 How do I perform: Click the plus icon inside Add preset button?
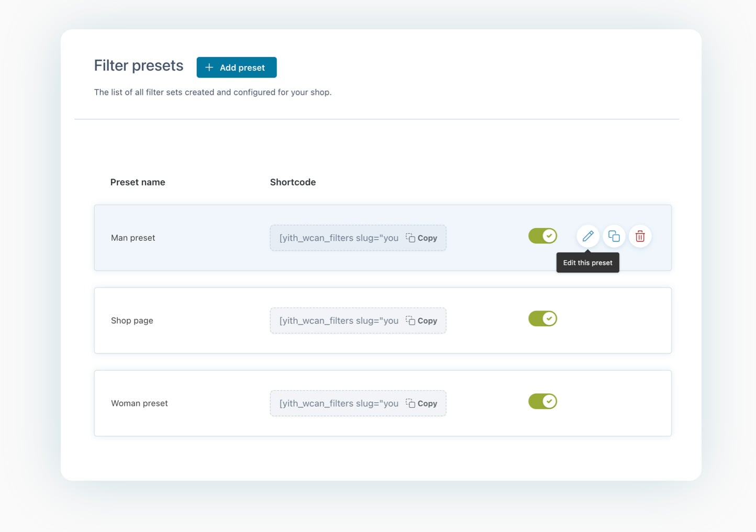[x=209, y=67]
